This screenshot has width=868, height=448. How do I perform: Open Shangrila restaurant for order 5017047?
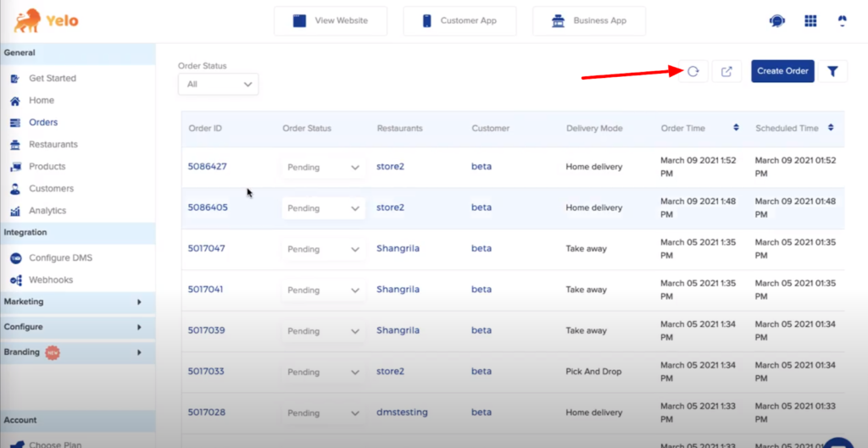[398, 248]
